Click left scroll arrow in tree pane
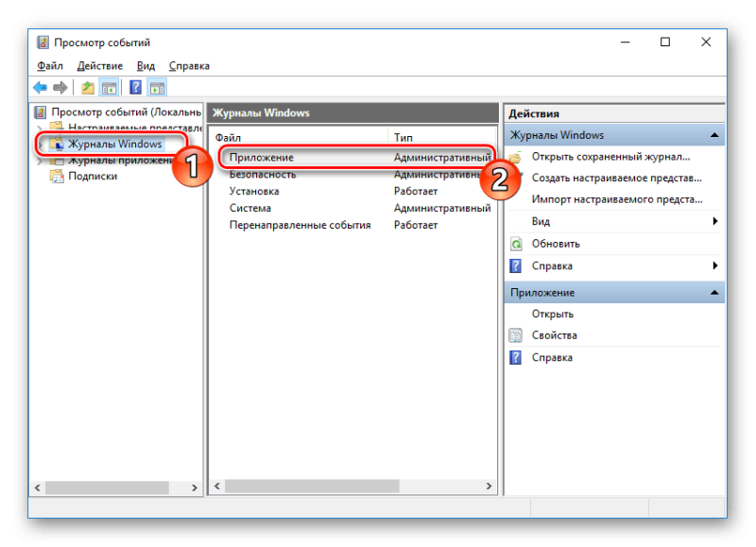The width and height of the screenshot is (756, 547). click(x=38, y=487)
